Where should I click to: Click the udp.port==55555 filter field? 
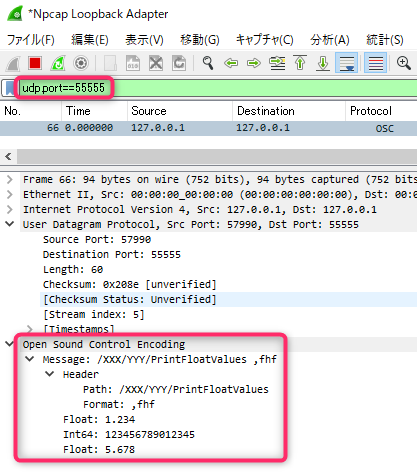(x=218, y=88)
